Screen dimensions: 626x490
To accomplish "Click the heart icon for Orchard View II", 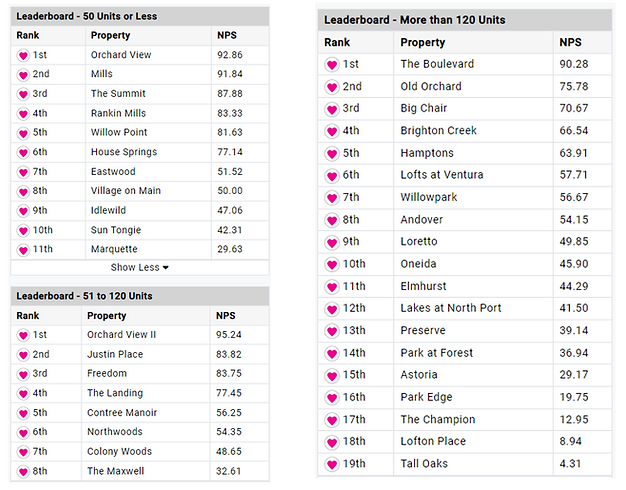I will pos(23,335).
